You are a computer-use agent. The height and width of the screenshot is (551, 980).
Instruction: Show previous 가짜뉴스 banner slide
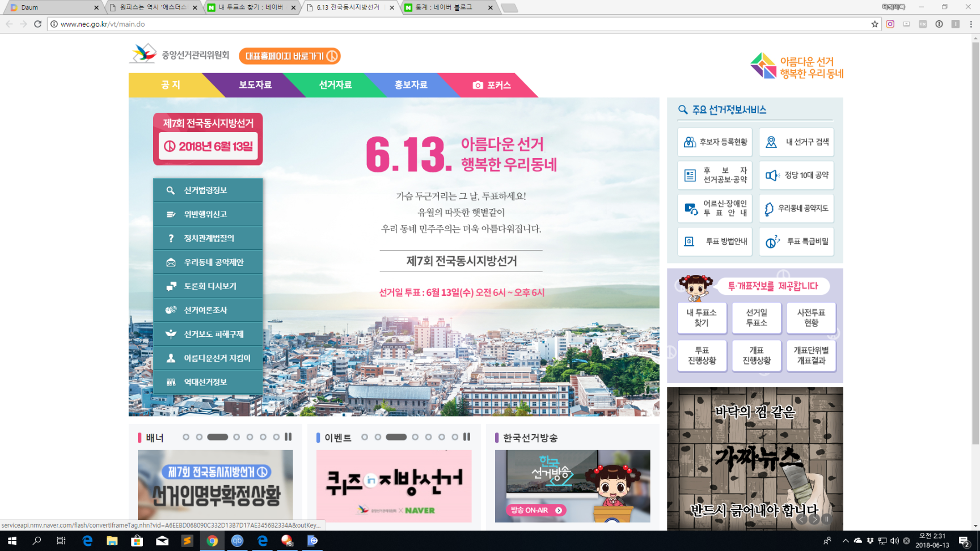tap(801, 519)
